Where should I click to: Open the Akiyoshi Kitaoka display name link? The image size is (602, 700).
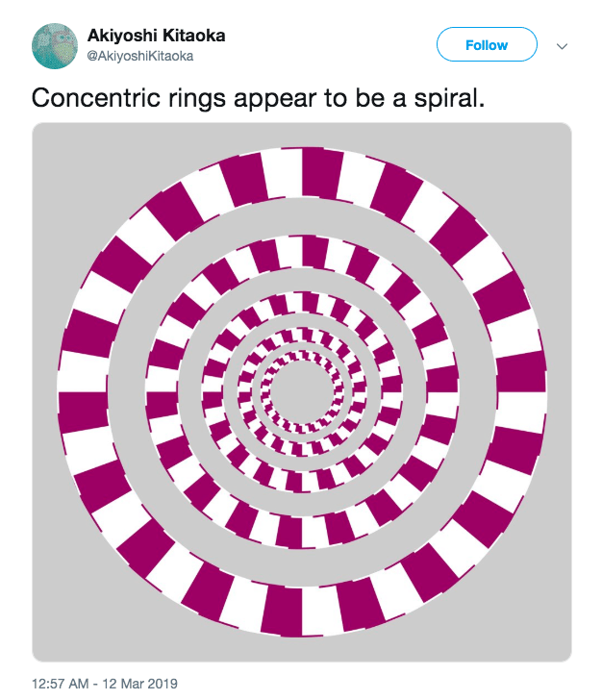[157, 36]
